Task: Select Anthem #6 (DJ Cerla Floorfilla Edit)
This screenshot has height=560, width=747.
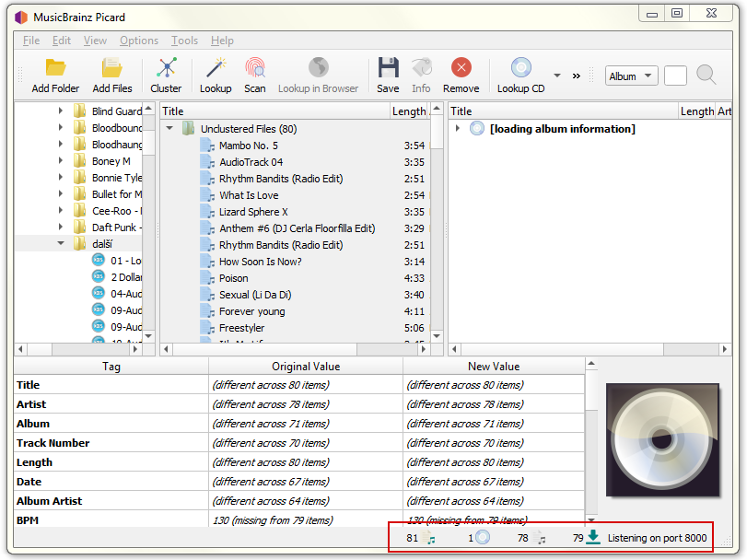Action: tap(297, 228)
